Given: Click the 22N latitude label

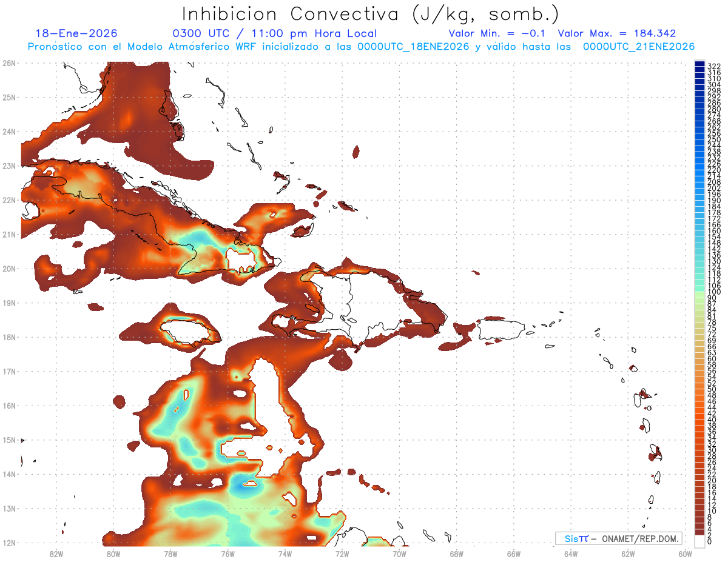Looking at the screenshot, I should pyautogui.click(x=9, y=199).
